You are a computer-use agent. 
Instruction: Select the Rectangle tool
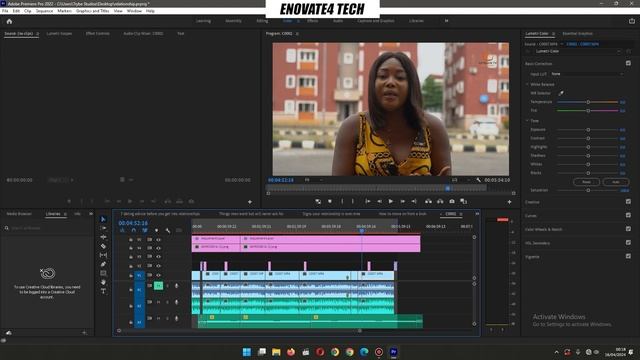click(103, 273)
